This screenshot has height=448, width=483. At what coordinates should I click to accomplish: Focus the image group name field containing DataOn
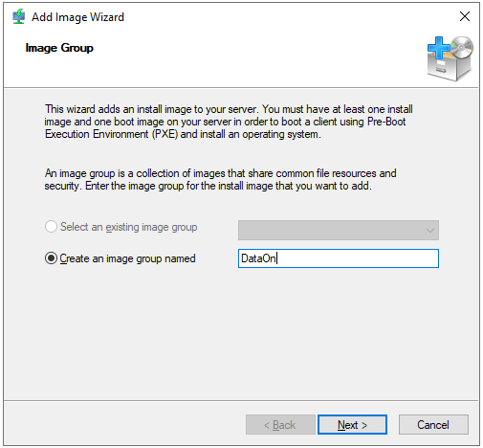point(339,258)
